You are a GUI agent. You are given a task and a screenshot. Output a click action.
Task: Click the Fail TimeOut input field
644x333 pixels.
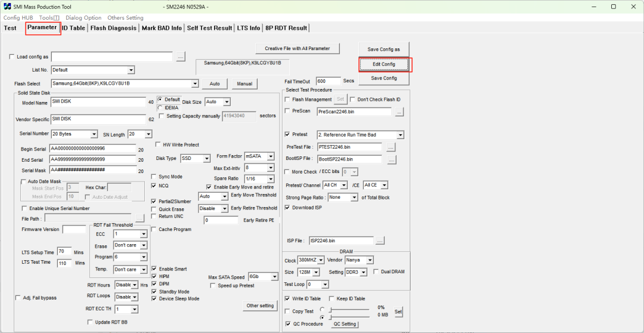pos(328,81)
